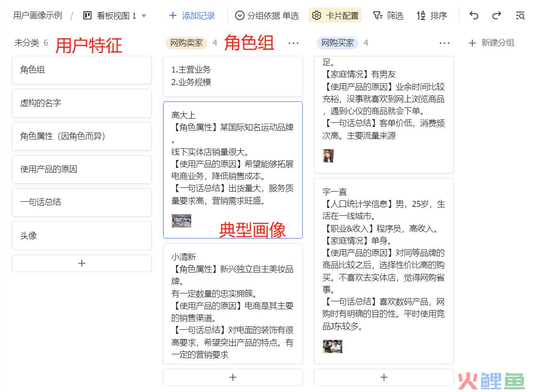Click the girl avatar thumbnail with 有男友 text

pos(328,156)
